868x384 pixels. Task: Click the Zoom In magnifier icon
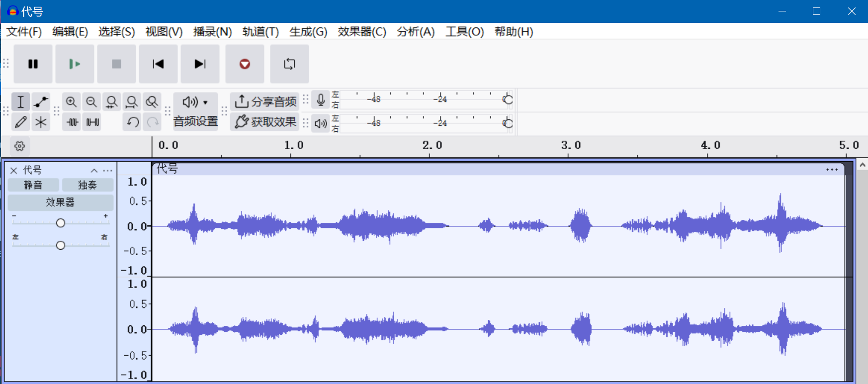point(72,102)
